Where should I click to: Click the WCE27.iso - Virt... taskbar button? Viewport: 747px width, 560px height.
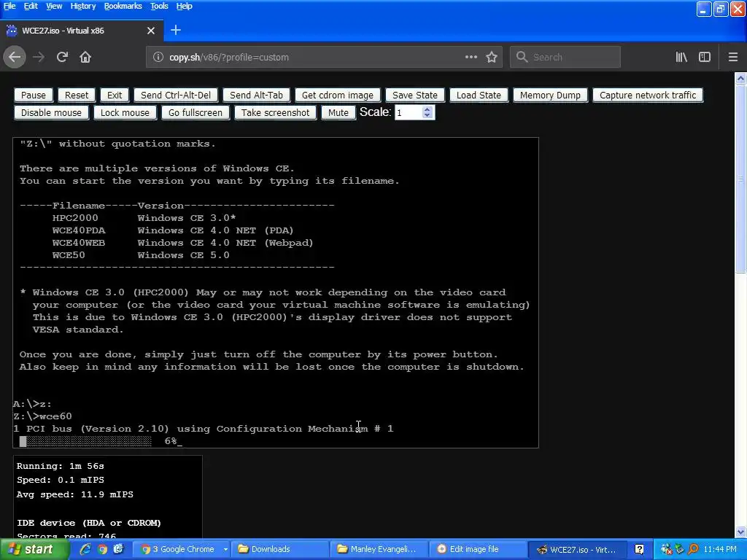coord(578,549)
